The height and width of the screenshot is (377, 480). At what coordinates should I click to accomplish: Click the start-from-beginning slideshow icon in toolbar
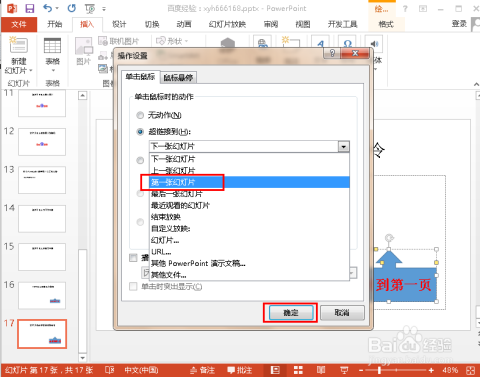pos(90,9)
